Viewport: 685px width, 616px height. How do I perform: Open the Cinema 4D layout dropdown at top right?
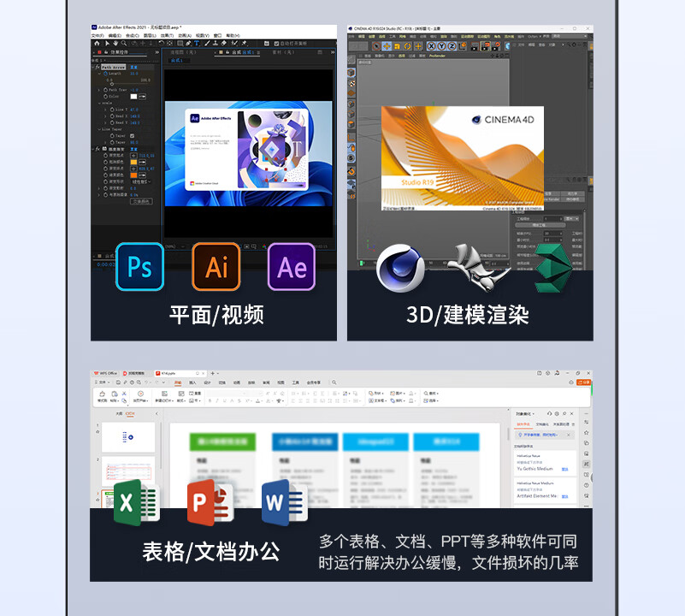pos(571,36)
